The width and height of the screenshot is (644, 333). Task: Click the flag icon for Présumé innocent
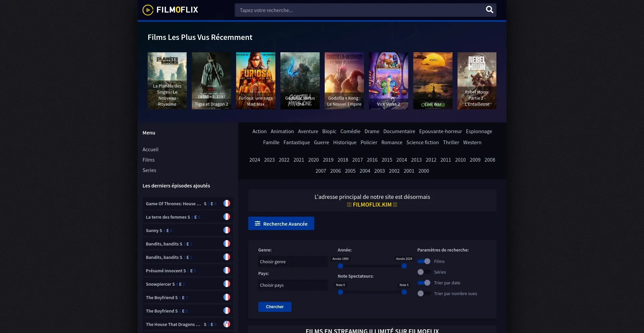tap(227, 270)
